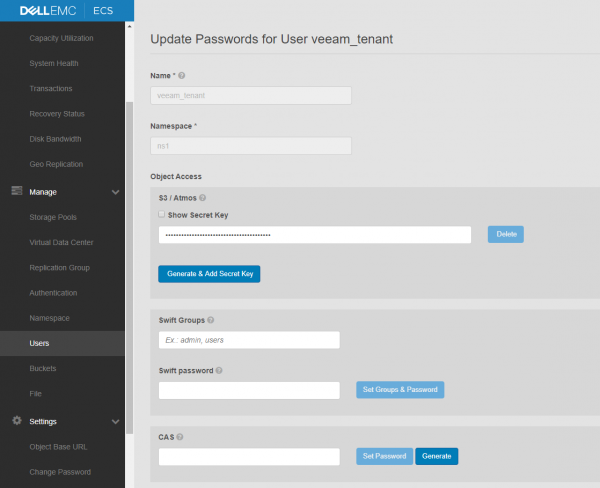Select Buckets from the Manage menu

click(x=43, y=368)
